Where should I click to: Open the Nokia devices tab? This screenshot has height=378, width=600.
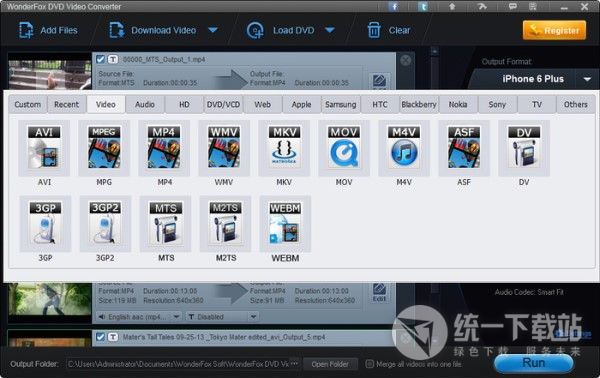[458, 104]
